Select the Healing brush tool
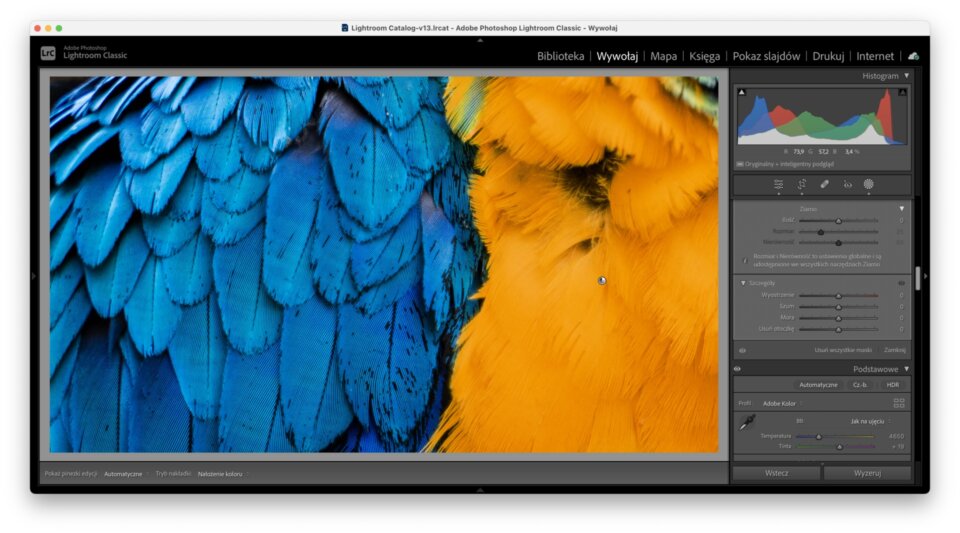This screenshot has height=533, width=960. pos(825,184)
